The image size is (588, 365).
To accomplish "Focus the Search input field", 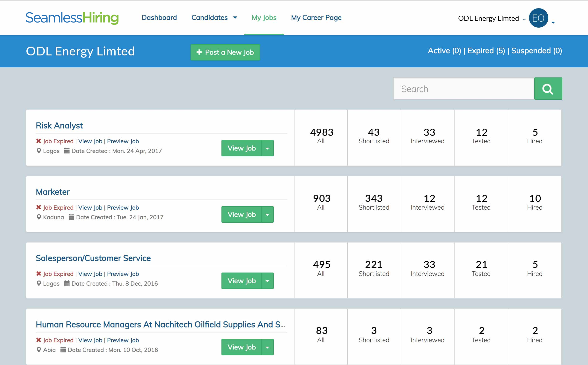I will 464,89.
